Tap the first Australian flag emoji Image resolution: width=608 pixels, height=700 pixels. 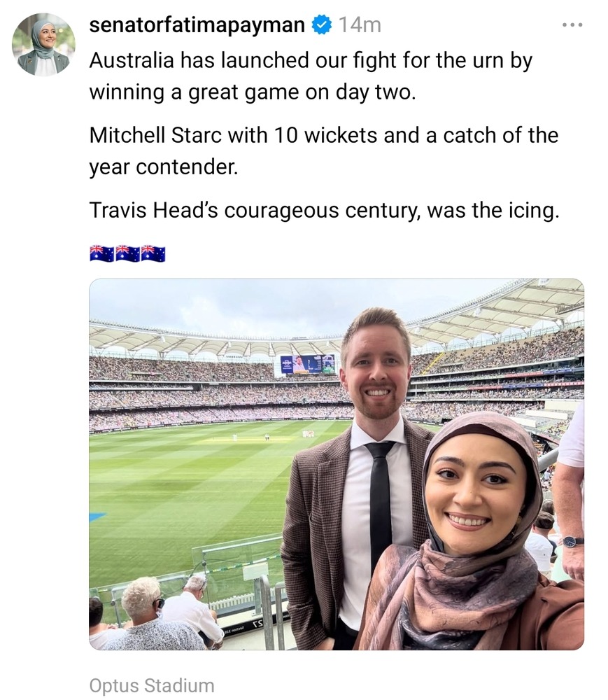(101, 253)
